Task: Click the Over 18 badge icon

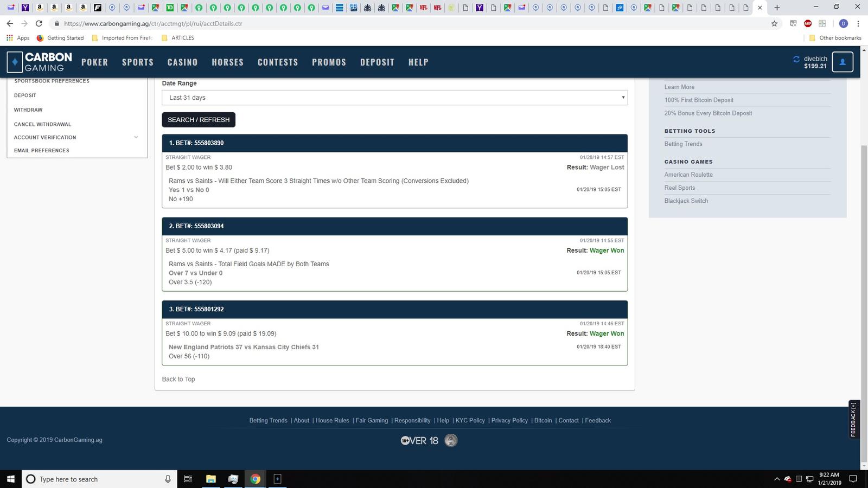Action: point(419,441)
